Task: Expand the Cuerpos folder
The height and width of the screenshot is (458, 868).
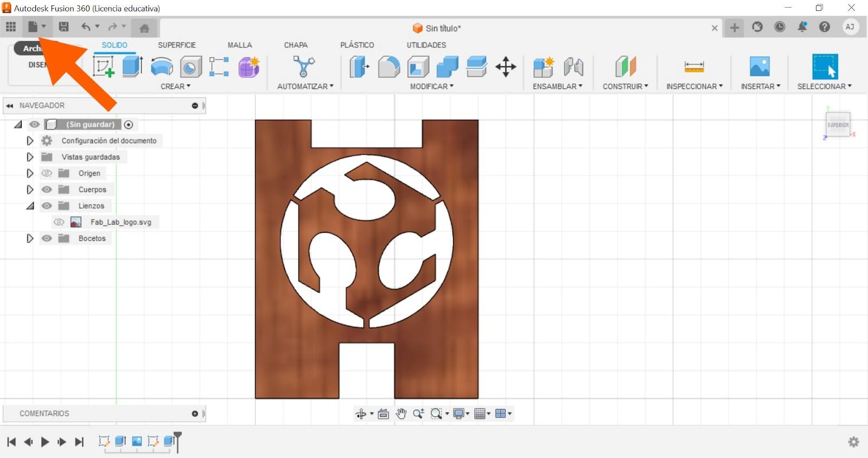Action: 30,189
